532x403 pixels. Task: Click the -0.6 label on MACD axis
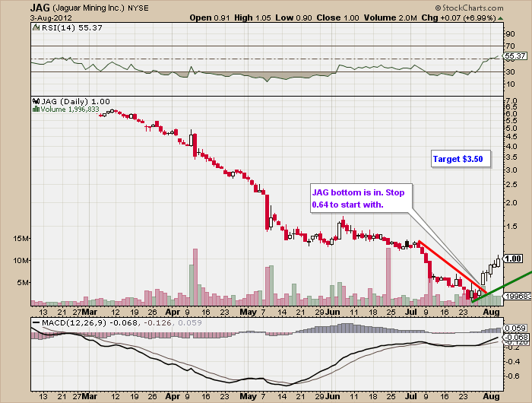(512, 376)
